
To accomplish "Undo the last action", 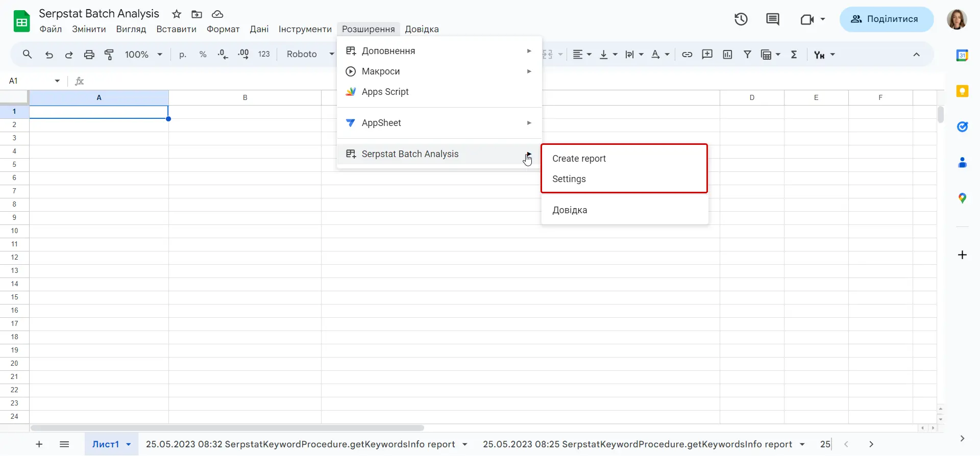I will tap(49, 55).
